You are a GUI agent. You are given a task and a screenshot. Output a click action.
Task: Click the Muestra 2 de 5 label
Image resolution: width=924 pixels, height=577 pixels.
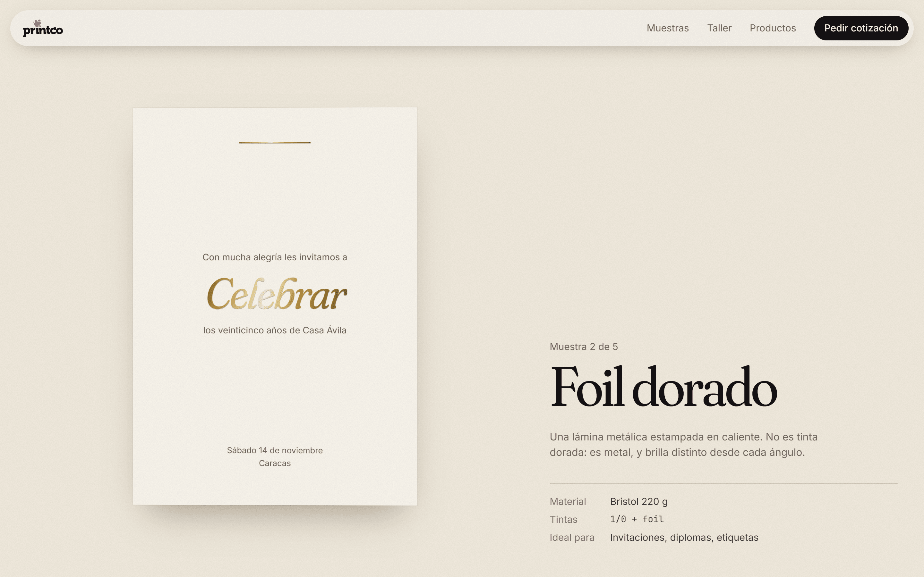[583, 347]
